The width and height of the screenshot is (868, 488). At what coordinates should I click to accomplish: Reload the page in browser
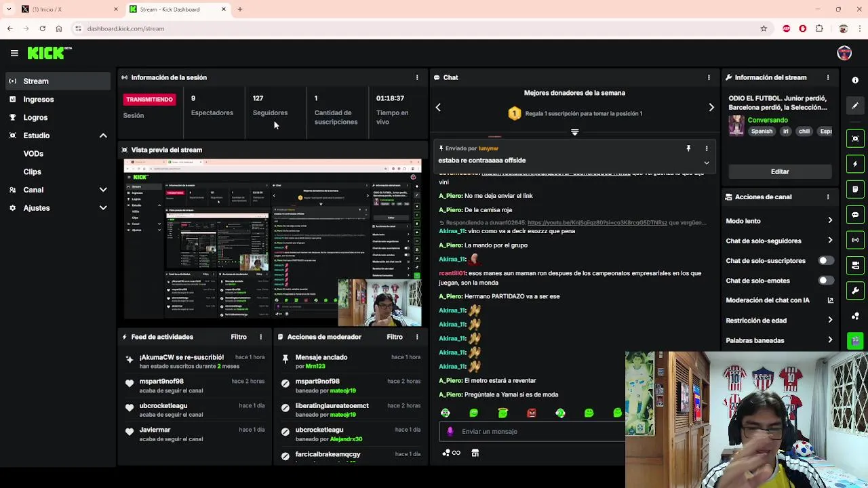(42, 28)
